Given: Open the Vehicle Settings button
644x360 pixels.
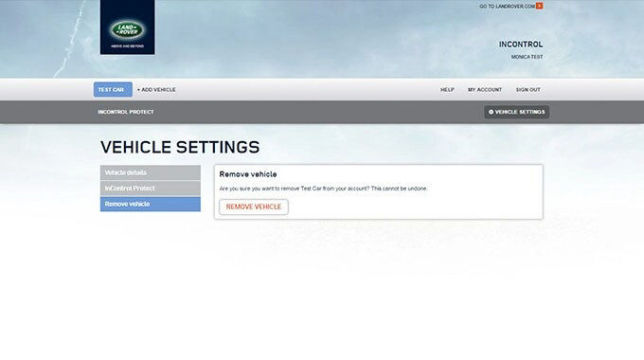Looking at the screenshot, I should [x=517, y=112].
